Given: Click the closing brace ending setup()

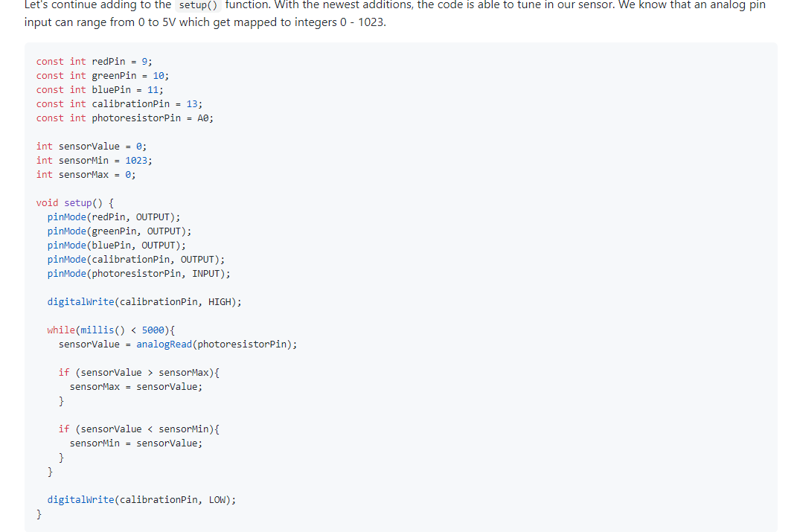Looking at the screenshot, I should click(39, 513).
